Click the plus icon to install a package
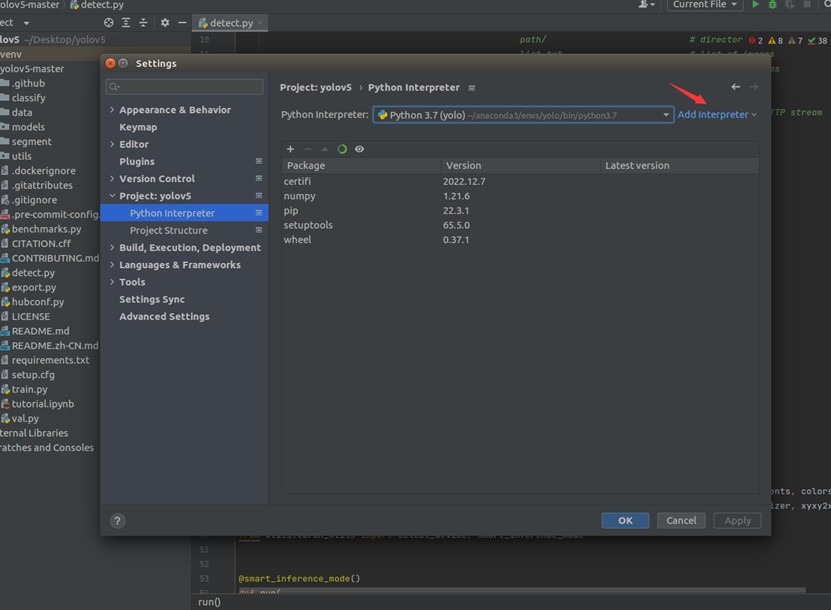 290,149
